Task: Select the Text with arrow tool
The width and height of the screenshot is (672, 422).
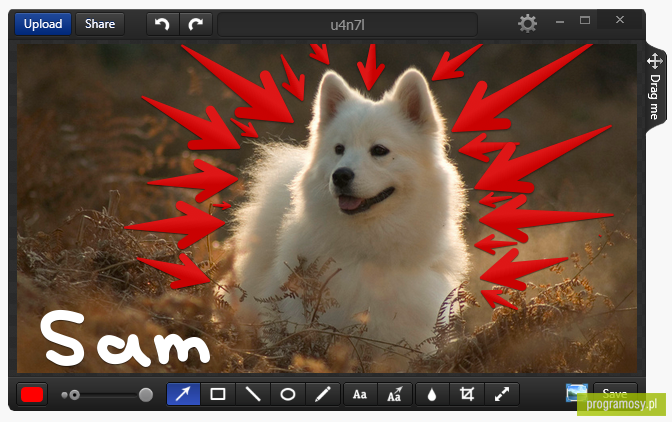Action: [395, 394]
